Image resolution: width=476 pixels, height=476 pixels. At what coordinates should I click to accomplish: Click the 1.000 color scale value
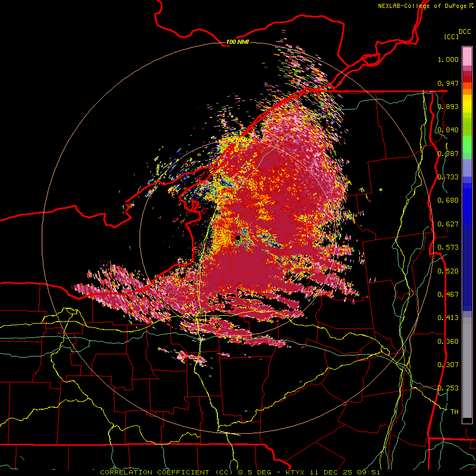coord(448,59)
